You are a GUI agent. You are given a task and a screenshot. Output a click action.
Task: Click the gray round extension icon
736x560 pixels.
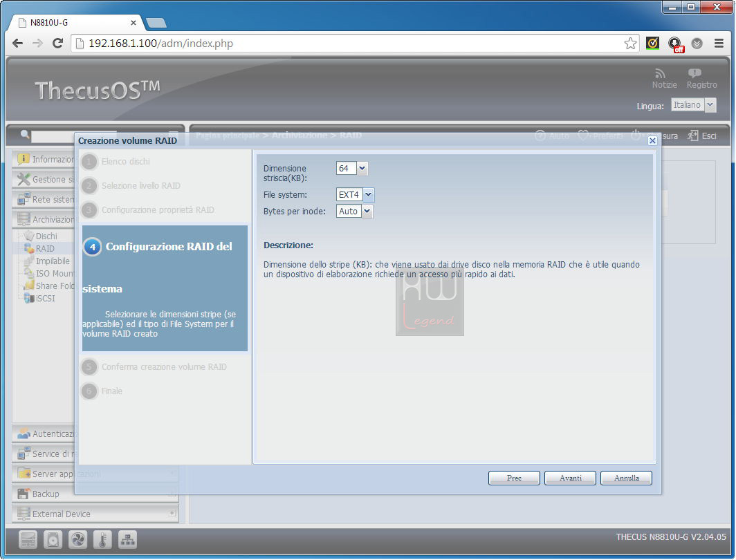click(x=697, y=44)
